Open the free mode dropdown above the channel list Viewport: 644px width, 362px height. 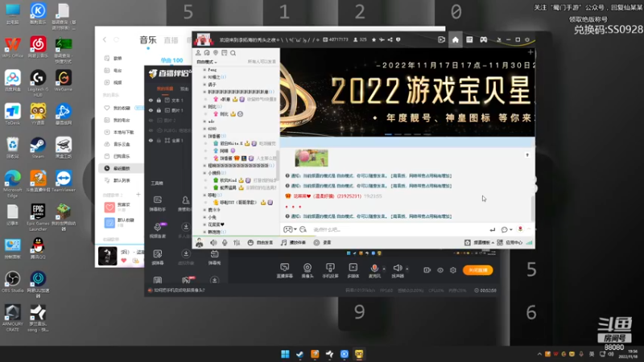[207, 62]
